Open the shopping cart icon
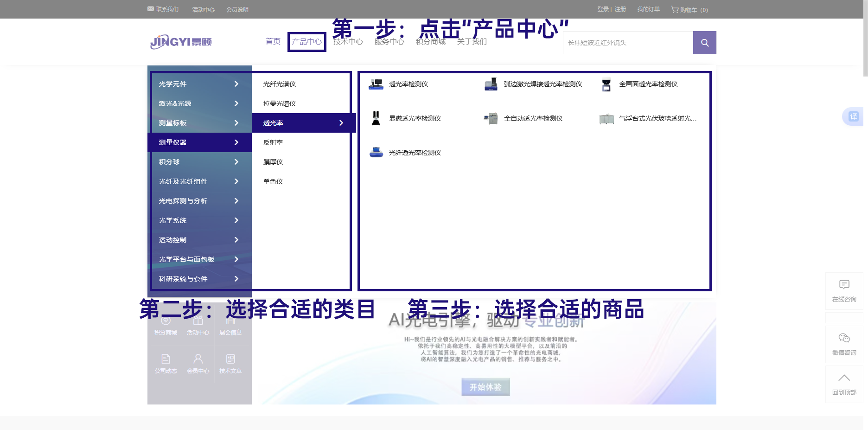 [675, 9]
